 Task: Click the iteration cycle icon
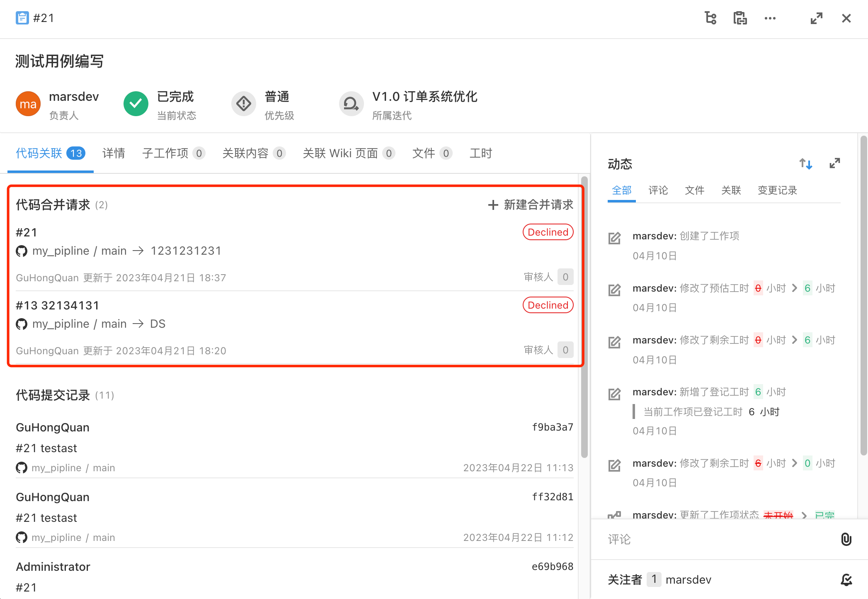(x=352, y=104)
